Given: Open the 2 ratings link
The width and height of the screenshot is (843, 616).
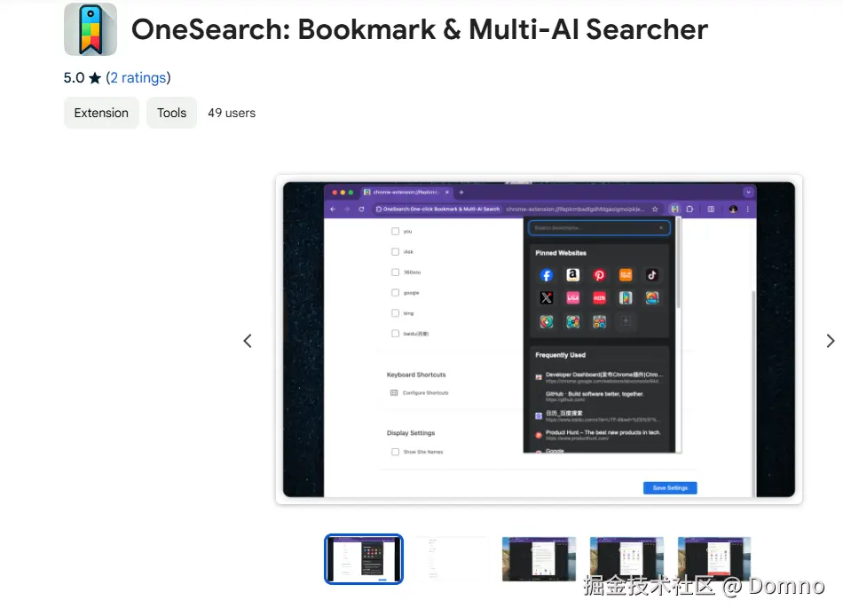Looking at the screenshot, I should click(x=138, y=78).
